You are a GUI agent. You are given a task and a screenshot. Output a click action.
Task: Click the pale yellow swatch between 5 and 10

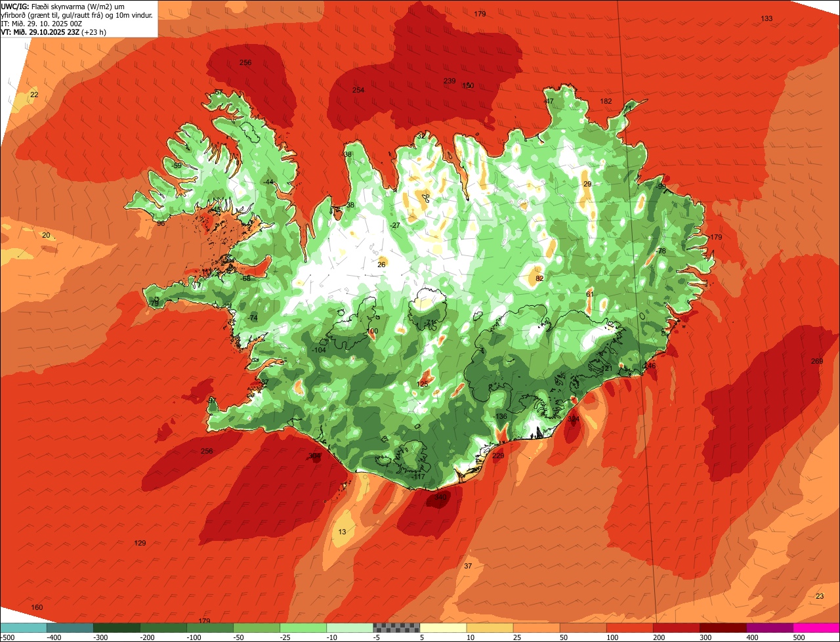pyautogui.click(x=443, y=628)
